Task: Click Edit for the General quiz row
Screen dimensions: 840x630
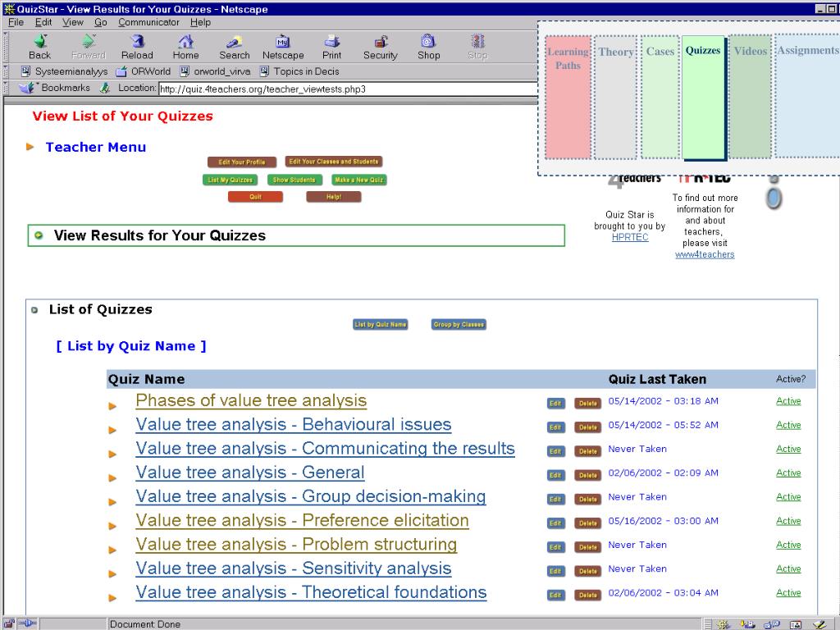Action: pyautogui.click(x=555, y=475)
